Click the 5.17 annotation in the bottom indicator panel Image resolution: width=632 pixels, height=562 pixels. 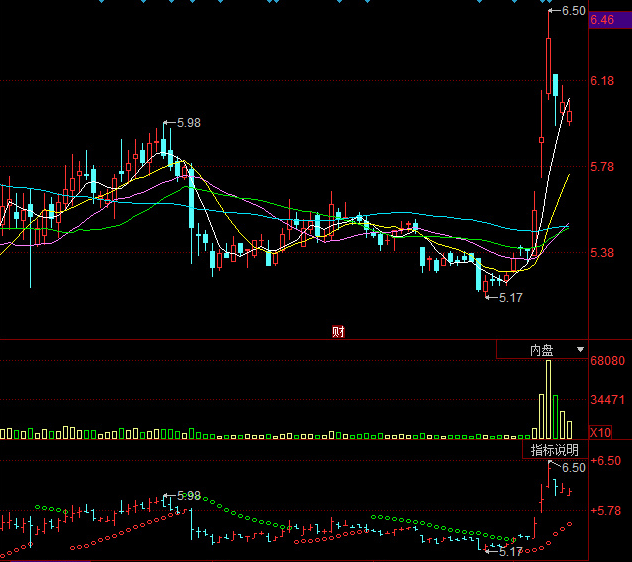[510, 552]
